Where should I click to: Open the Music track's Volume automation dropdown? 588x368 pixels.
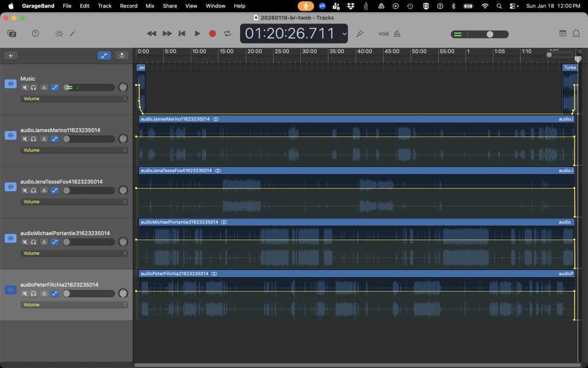point(74,99)
